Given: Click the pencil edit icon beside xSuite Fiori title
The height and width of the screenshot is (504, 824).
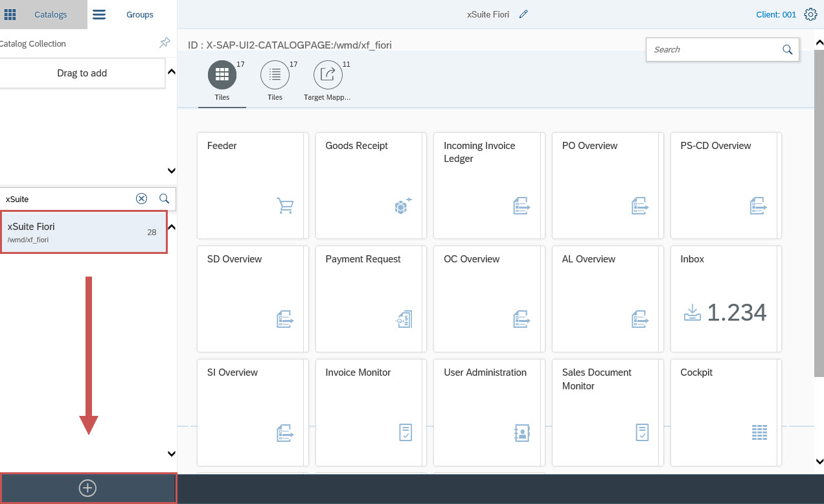Looking at the screenshot, I should click(523, 14).
